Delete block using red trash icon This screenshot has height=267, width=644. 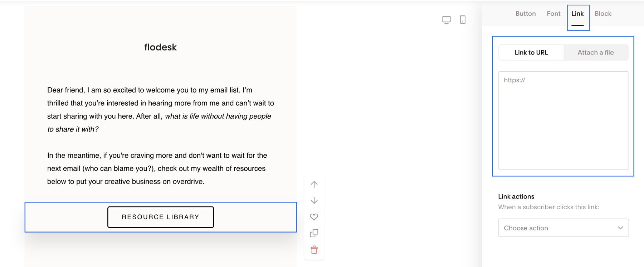314,250
